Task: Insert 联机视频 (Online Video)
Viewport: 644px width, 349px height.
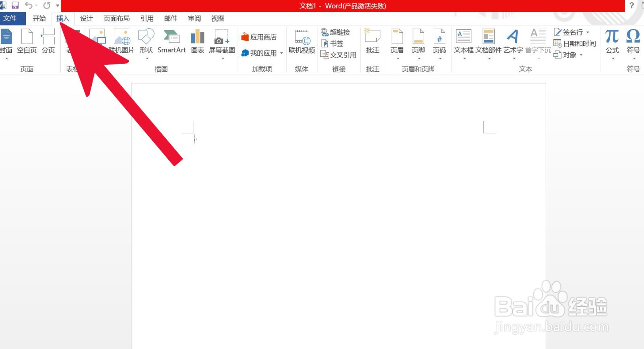Action: click(302, 42)
